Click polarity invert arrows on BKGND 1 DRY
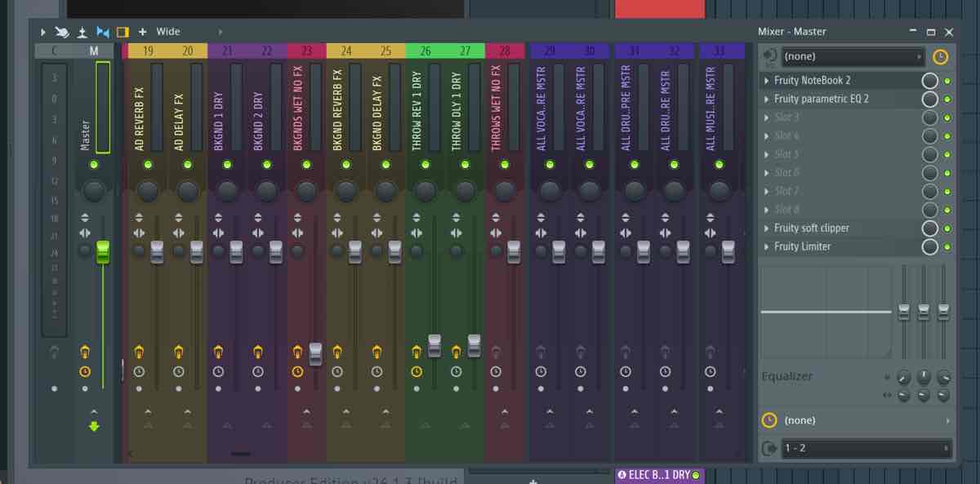 coord(218,218)
